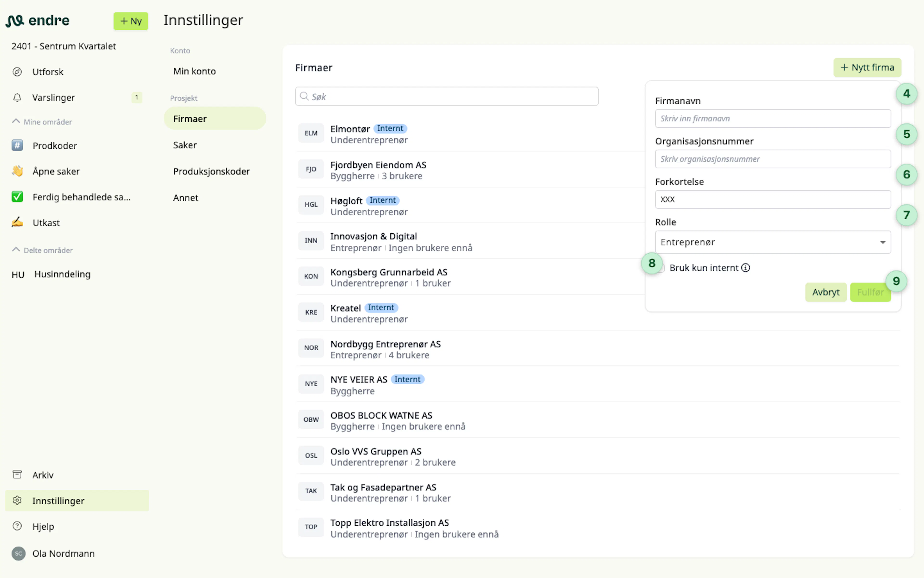Screen dimensions: 924x578
Task: Click the Forkortelse field with XXX
Action: click(x=773, y=199)
